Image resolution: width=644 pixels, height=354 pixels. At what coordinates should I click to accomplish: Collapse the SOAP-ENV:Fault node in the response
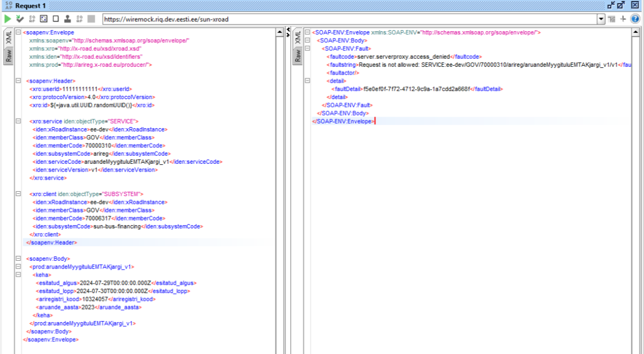(308, 48)
